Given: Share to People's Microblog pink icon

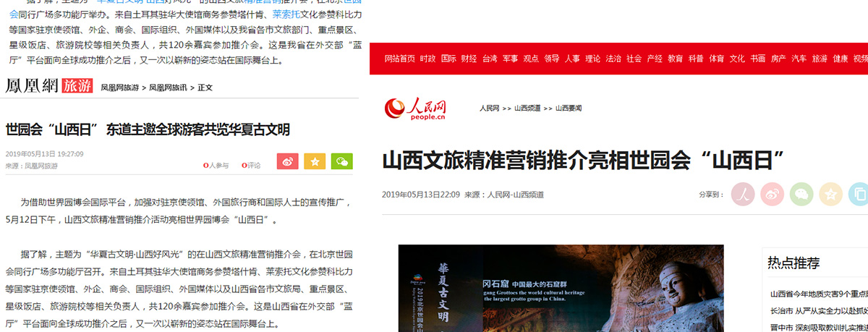Looking at the screenshot, I should click(743, 194).
